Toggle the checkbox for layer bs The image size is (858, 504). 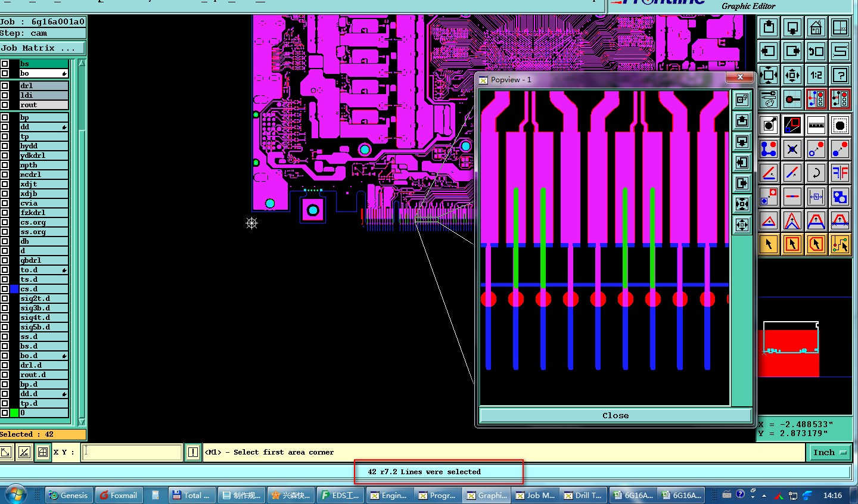(5, 64)
